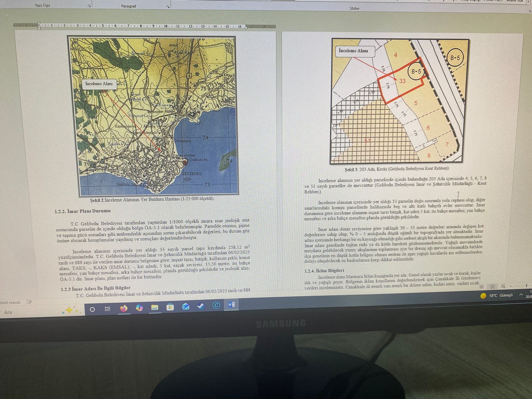Click the Şekil 2 location map image
Viewport: 532px width, 399px height.
153,116
